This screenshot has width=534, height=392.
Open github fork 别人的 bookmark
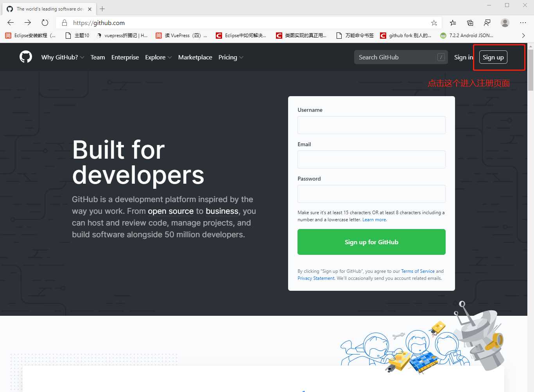click(406, 36)
